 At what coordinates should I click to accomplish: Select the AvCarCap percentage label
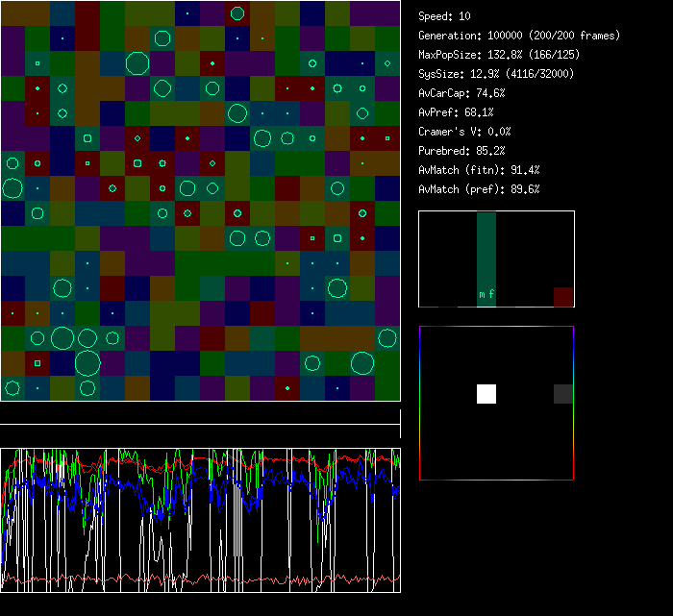[x=462, y=93]
